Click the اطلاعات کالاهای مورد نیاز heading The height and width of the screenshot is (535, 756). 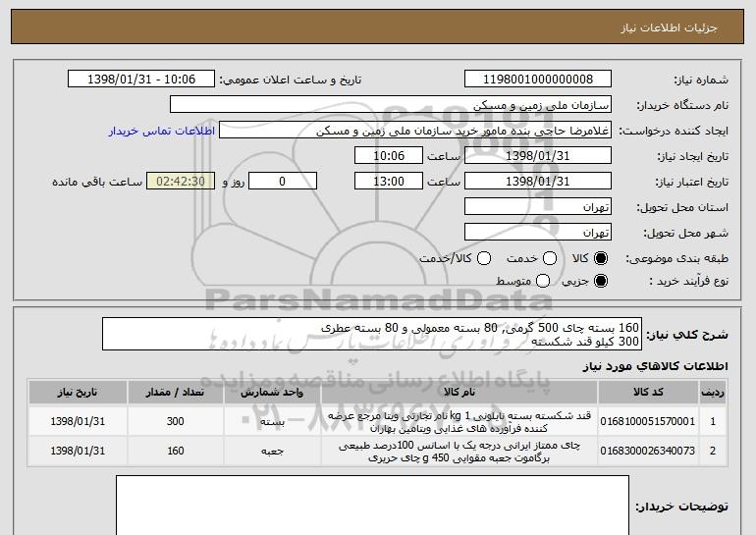point(655,366)
